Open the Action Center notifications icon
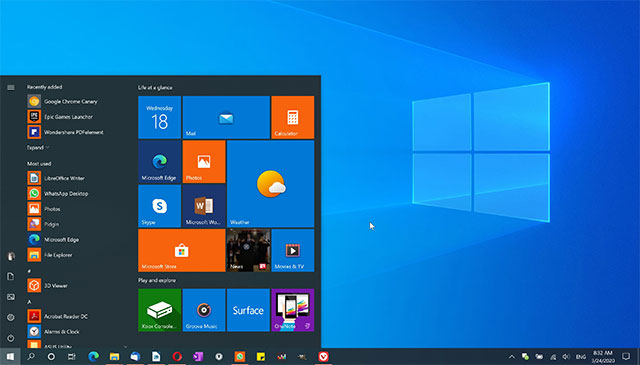This screenshot has width=640, height=365. 626,356
